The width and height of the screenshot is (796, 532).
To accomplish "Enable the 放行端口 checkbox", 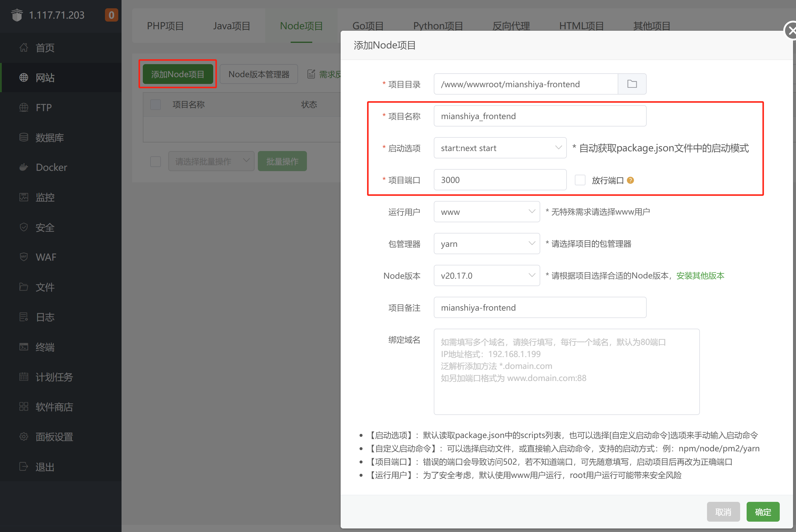I will pos(580,180).
